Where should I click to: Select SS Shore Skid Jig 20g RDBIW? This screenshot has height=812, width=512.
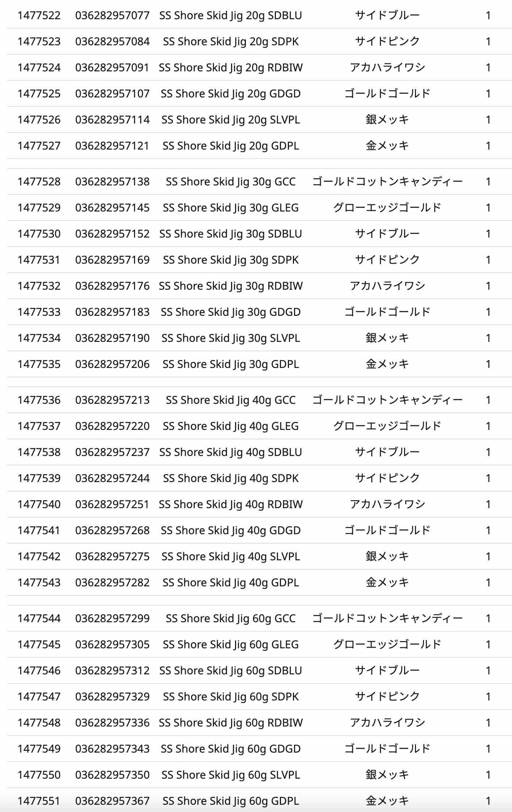tap(231, 67)
